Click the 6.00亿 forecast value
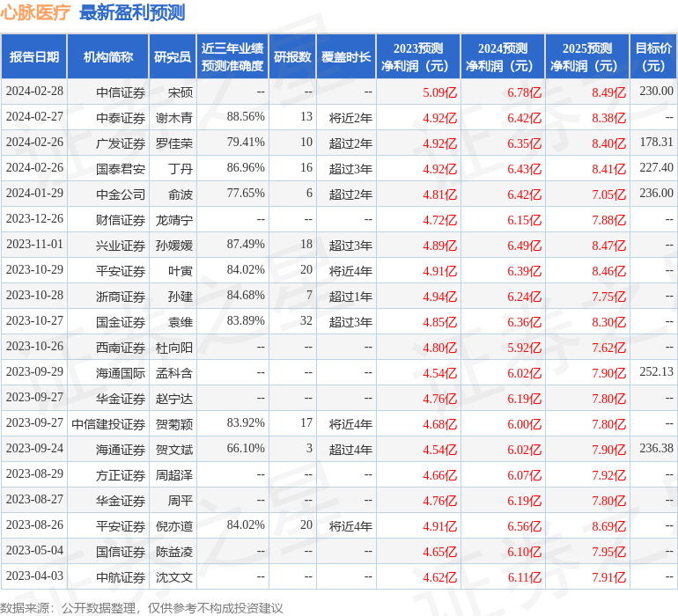This screenshot has height=616, width=678. pos(524,424)
